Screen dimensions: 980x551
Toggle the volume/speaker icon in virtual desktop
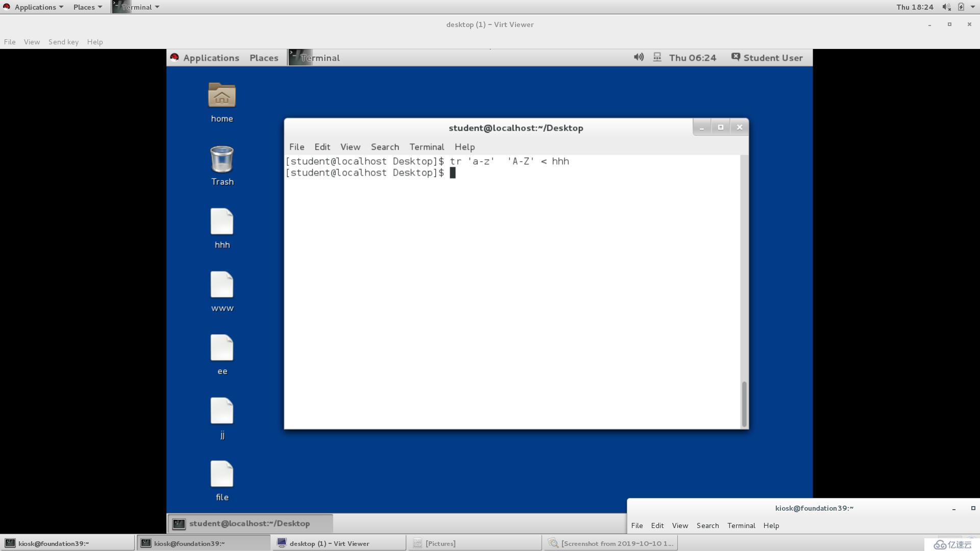click(x=639, y=57)
